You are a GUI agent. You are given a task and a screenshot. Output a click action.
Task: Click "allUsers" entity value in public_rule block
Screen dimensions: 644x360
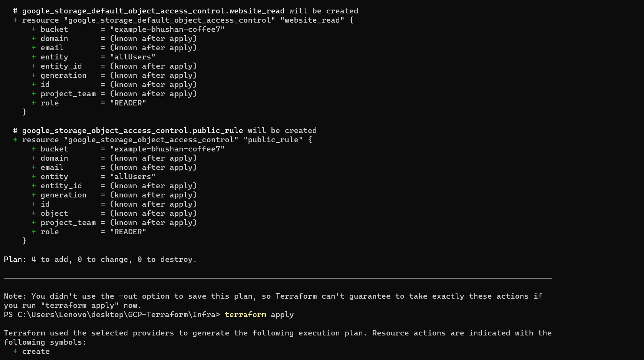coord(132,177)
